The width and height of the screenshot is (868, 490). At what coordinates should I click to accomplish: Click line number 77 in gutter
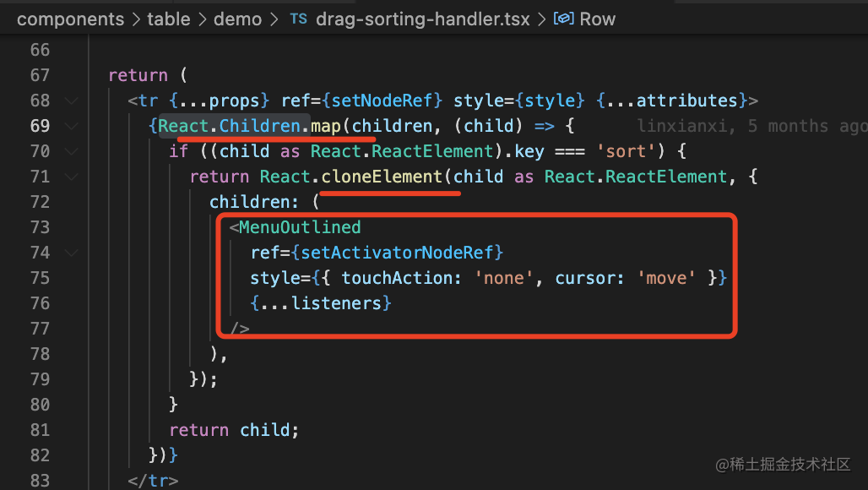coord(40,329)
